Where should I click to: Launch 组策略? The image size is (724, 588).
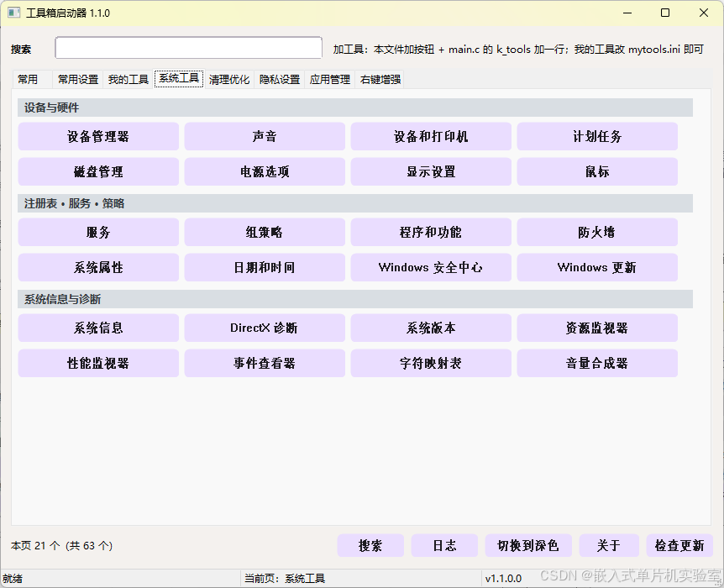[265, 232]
